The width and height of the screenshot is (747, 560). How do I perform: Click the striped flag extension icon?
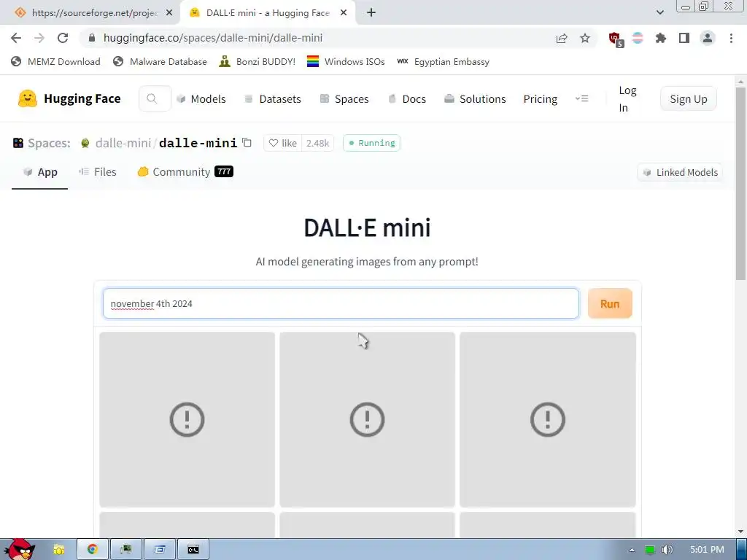[x=638, y=38]
